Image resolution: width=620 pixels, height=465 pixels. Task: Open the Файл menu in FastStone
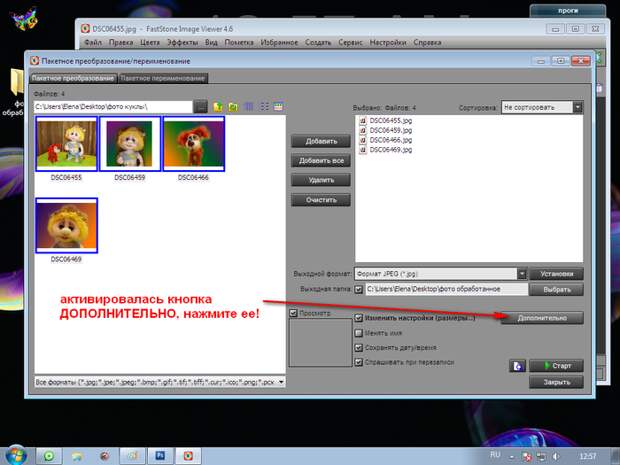[x=93, y=42]
